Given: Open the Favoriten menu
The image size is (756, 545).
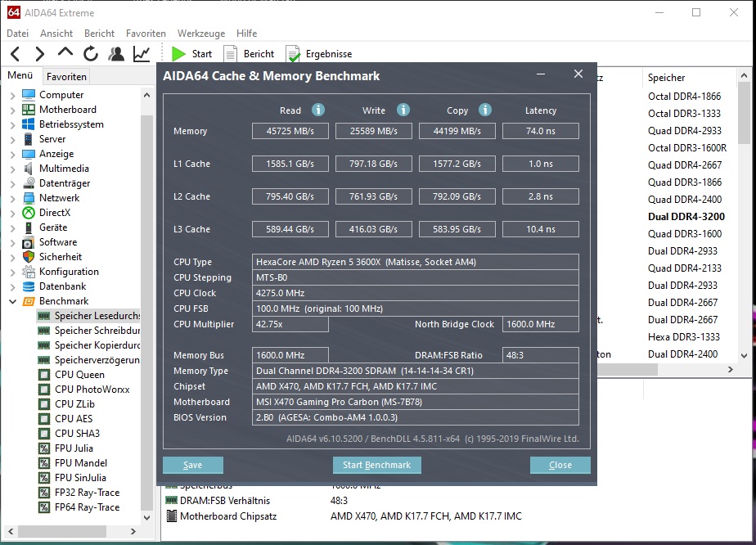Looking at the screenshot, I should point(146,34).
